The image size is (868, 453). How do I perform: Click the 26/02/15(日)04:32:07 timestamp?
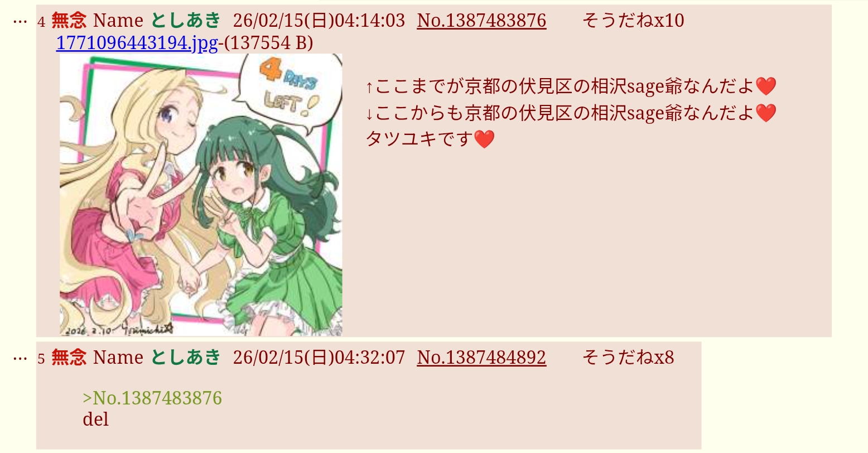(x=319, y=357)
